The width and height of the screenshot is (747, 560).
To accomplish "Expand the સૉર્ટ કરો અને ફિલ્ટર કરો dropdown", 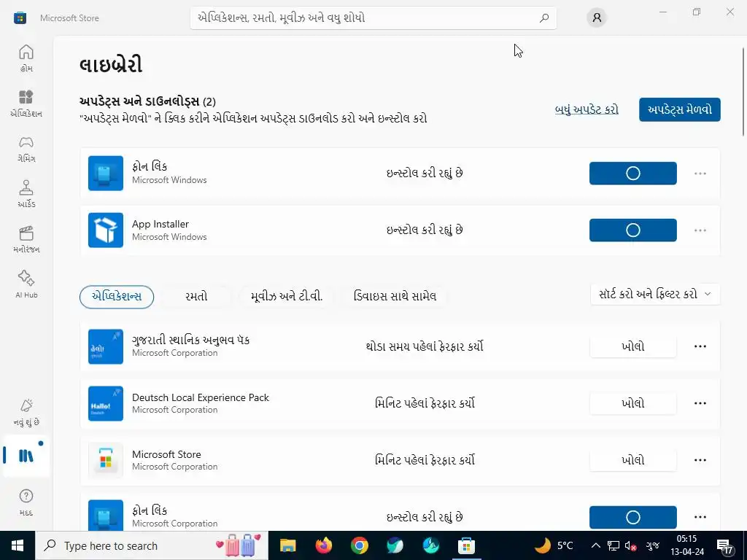I will [655, 295].
